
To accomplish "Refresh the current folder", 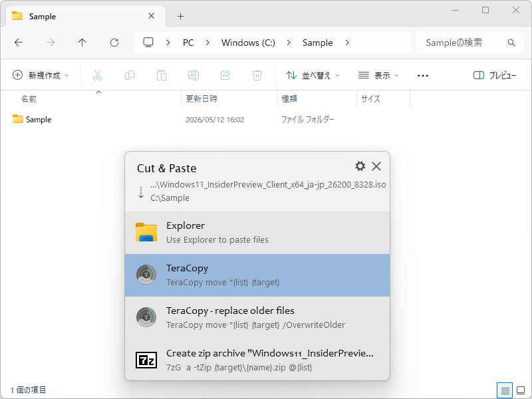I will (114, 43).
